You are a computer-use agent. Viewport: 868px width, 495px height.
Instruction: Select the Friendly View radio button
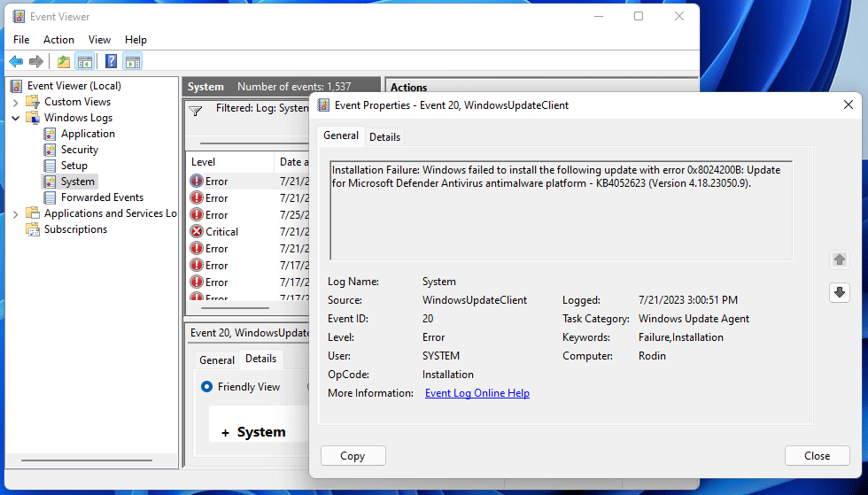click(x=206, y=386)
